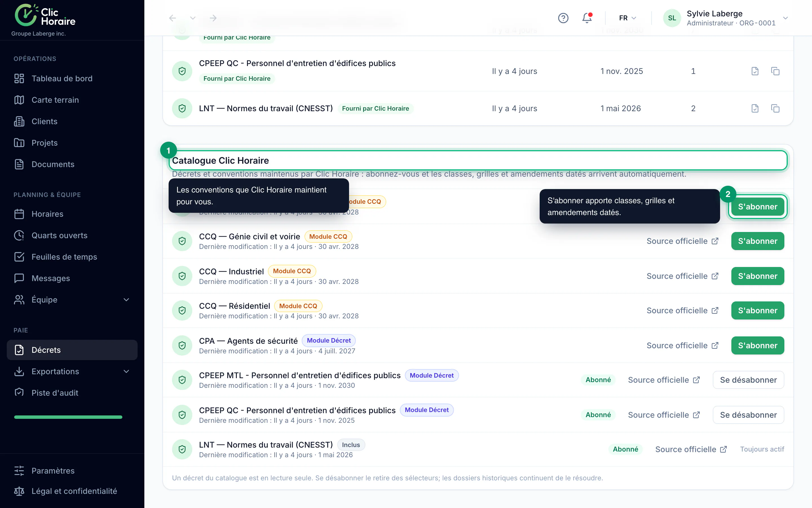Image resolution: width=812 pixels, height=508 pixels.
Task: Click "Toujours actif" on the LNT catalogue row
Action: 762,450
